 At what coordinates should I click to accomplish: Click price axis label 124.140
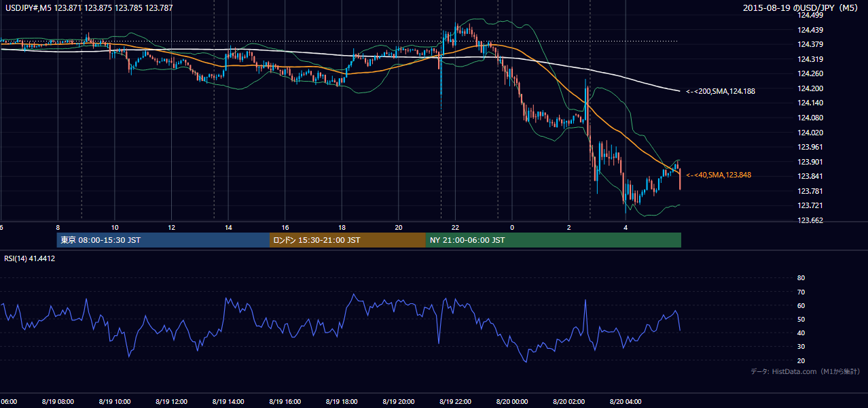(810, 103)
